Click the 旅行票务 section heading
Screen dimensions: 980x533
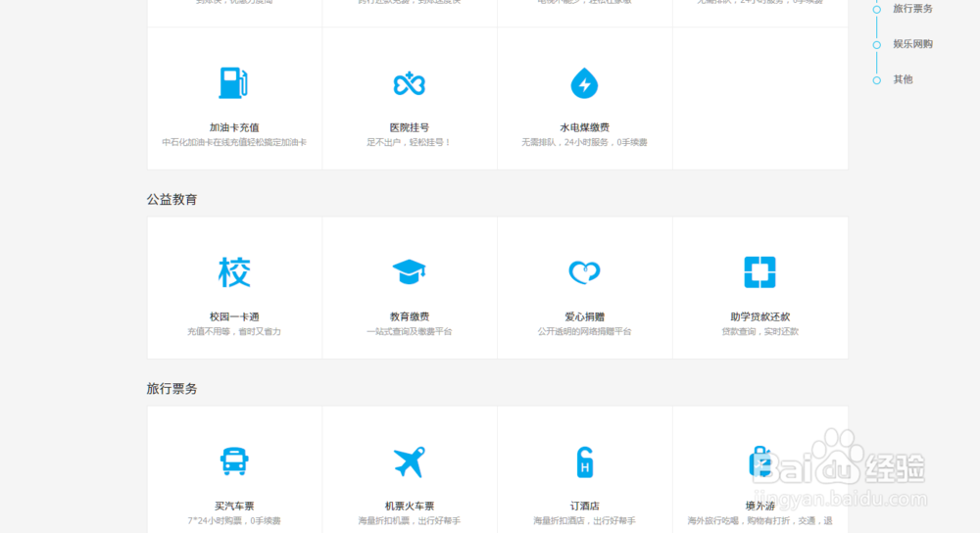[x=171, y=389]
